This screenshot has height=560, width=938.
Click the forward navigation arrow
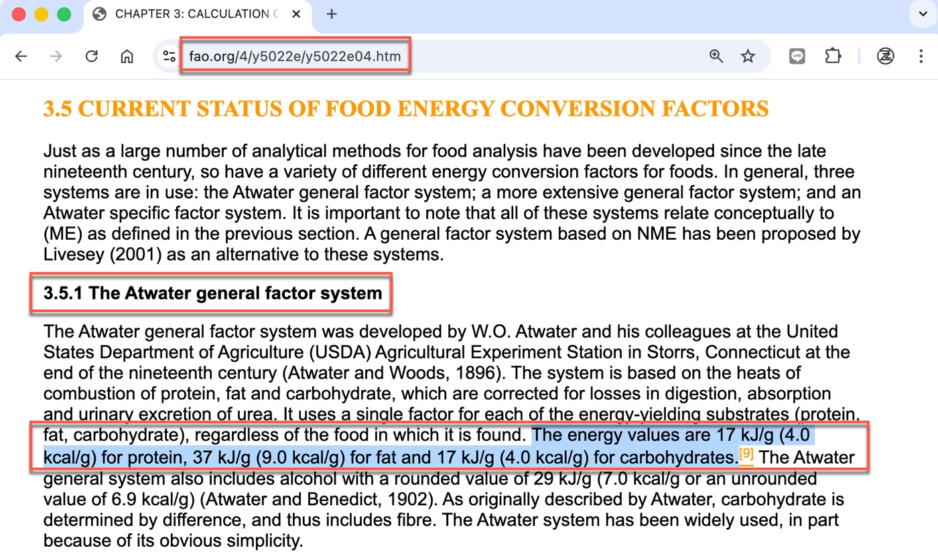coord(56,56)
